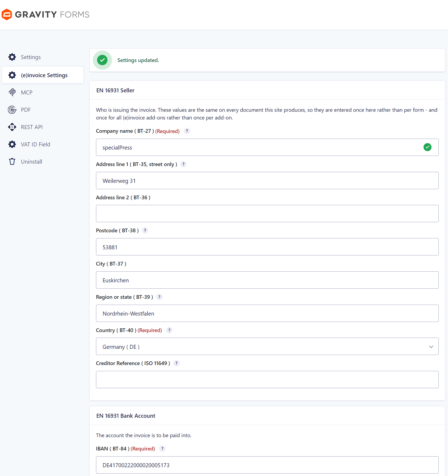Screen dimensions: 448x476
Task: Show help for IBAN BT-84
Action: click(x=162, y=449)
